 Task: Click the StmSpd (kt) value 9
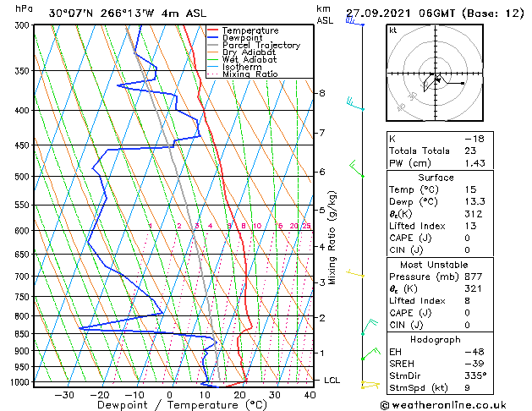click(468, 388)
